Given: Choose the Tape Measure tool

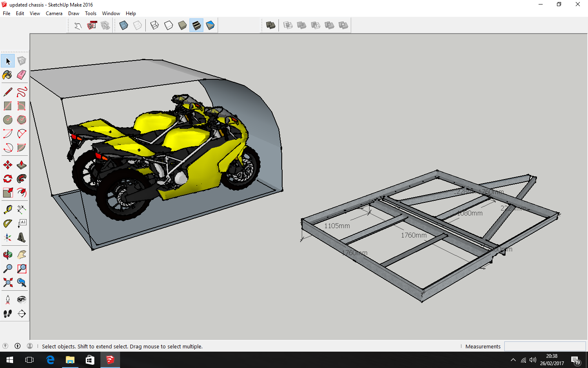Looking at the screenshot, I should pos(7,210).
